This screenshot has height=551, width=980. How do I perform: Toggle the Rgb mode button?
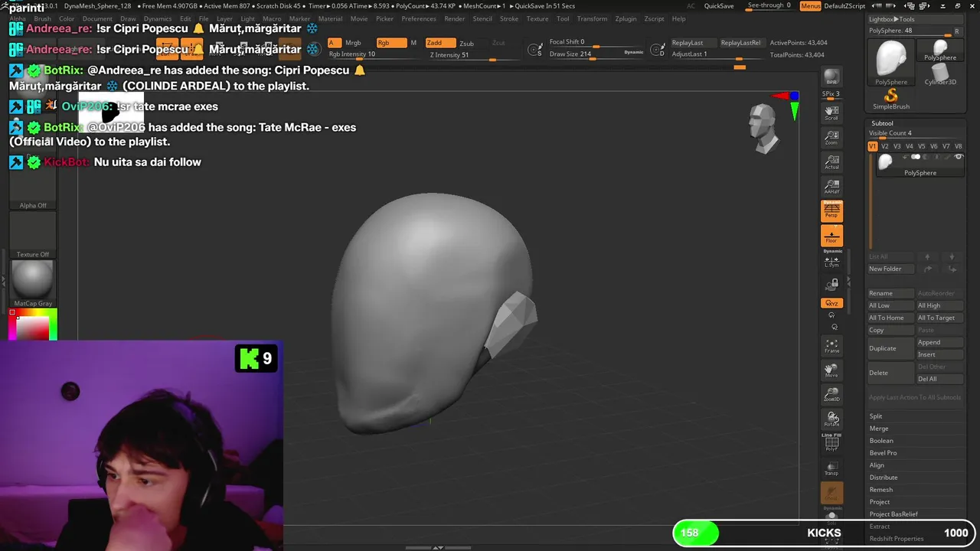click(391, 43)
